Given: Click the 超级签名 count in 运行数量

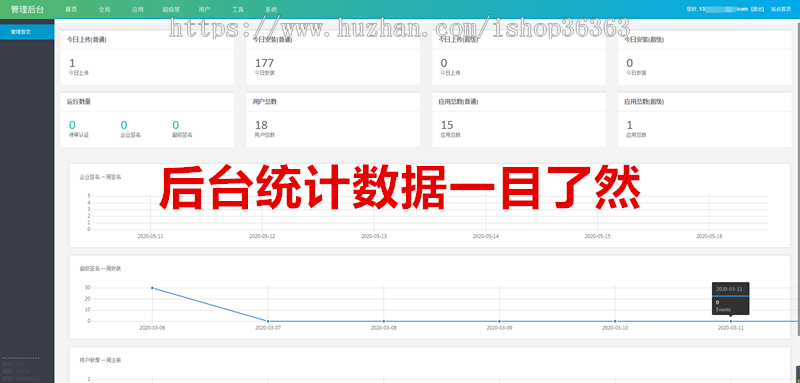Looking at the screenshot, I should point(176,125).
